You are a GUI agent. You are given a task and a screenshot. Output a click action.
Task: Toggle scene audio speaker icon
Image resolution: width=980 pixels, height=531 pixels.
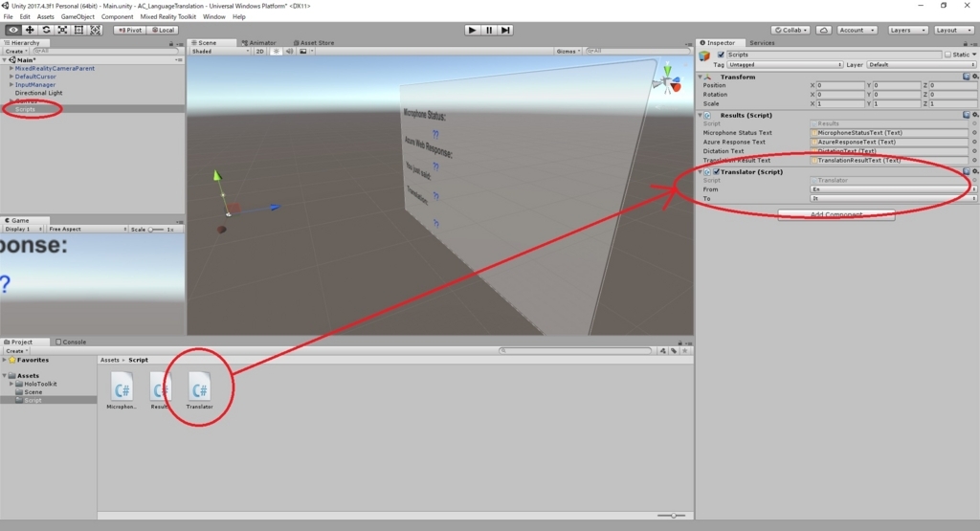(x=289, y=52)
